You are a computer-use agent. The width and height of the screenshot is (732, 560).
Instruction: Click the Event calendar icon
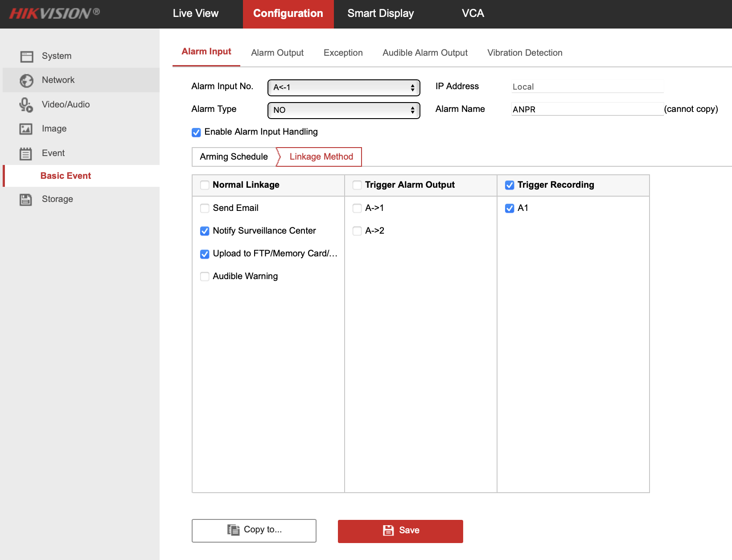click(x=26, y=154)
